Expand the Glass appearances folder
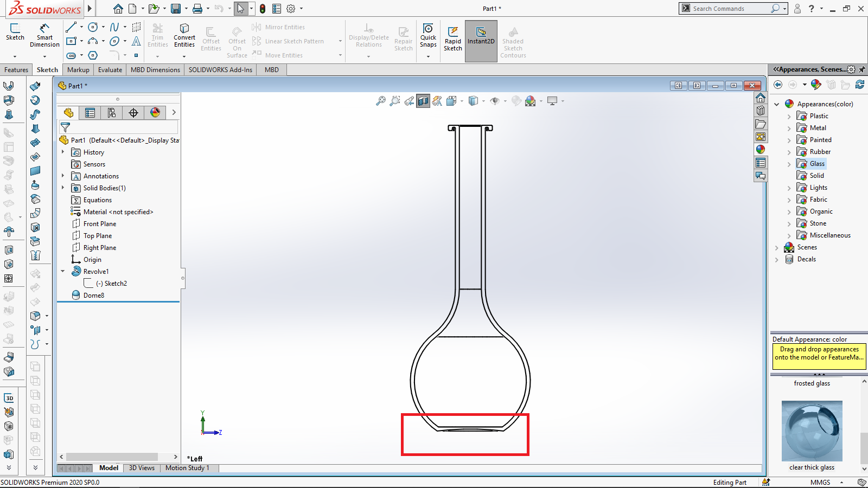The width and height of the screenshot is (868, 488). 789,164
